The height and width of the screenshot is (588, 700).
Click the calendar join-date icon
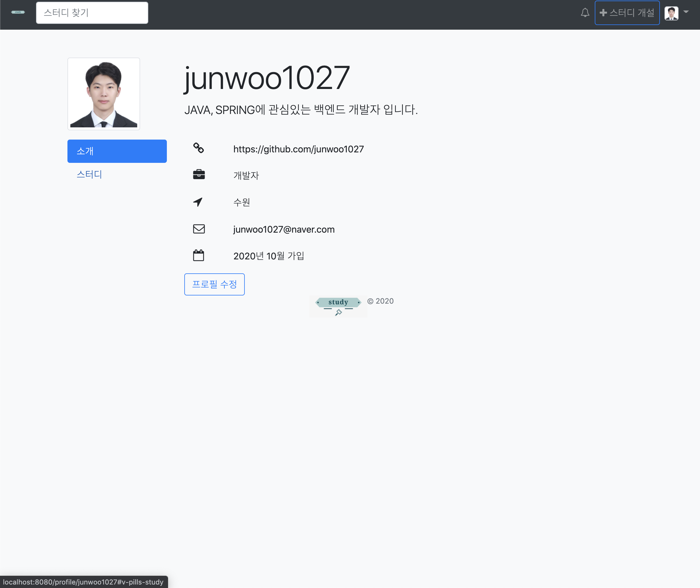(199, 255)
